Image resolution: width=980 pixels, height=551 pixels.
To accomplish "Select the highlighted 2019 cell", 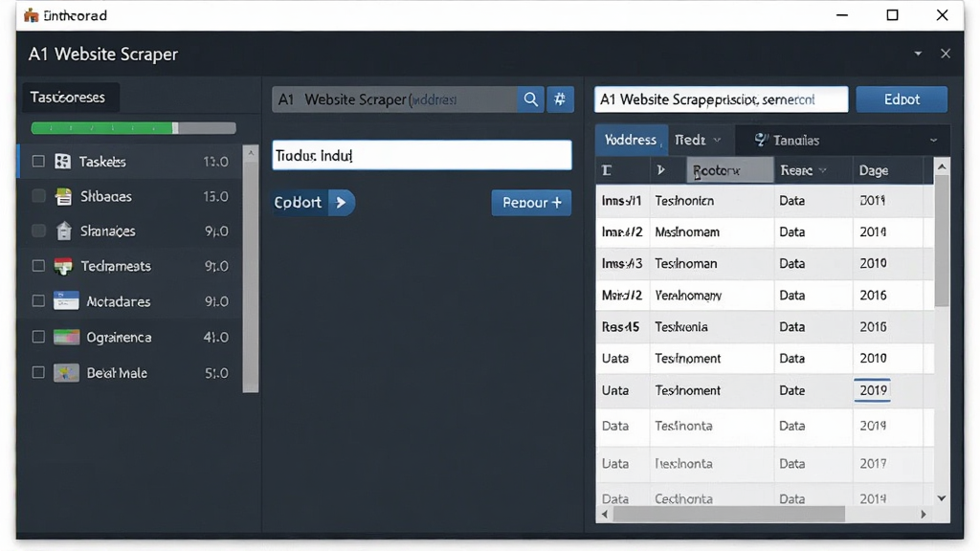I will pyautogui.click(x=873, y=390).
